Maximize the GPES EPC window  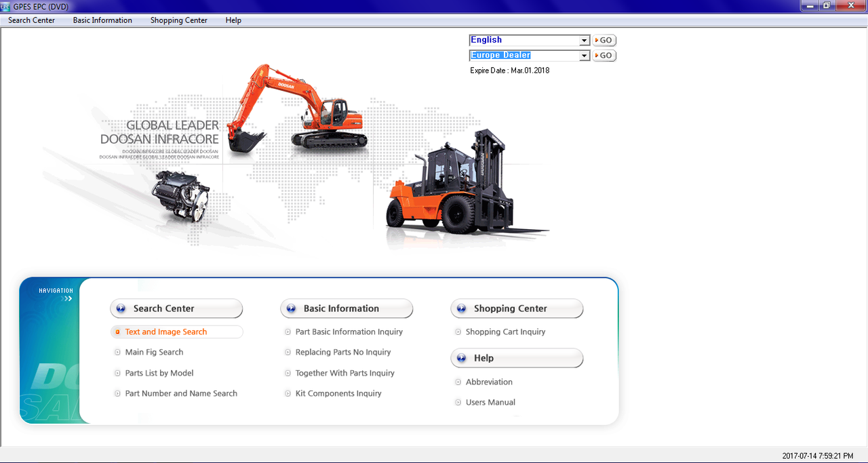pyautogui.click(x=827, y=5)
